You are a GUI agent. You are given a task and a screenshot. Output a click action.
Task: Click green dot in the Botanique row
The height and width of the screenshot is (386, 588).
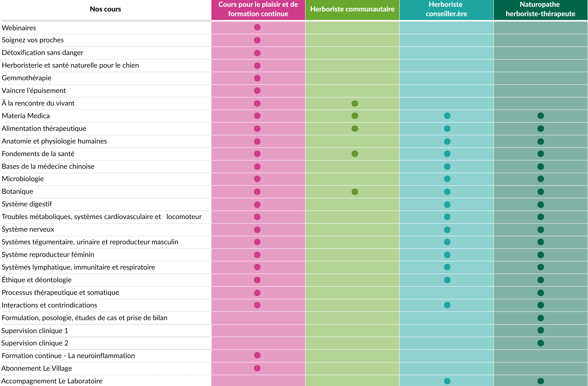click(x=355, y=192)
